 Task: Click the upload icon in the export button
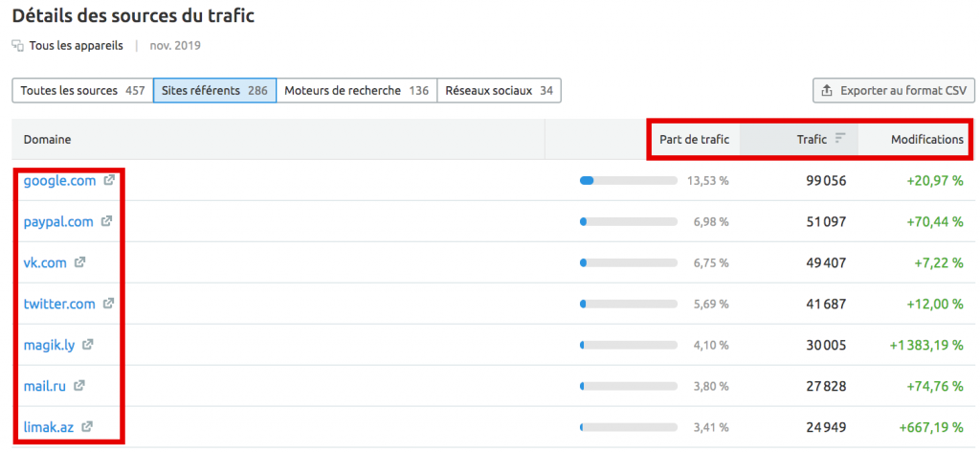coord(827,90)
